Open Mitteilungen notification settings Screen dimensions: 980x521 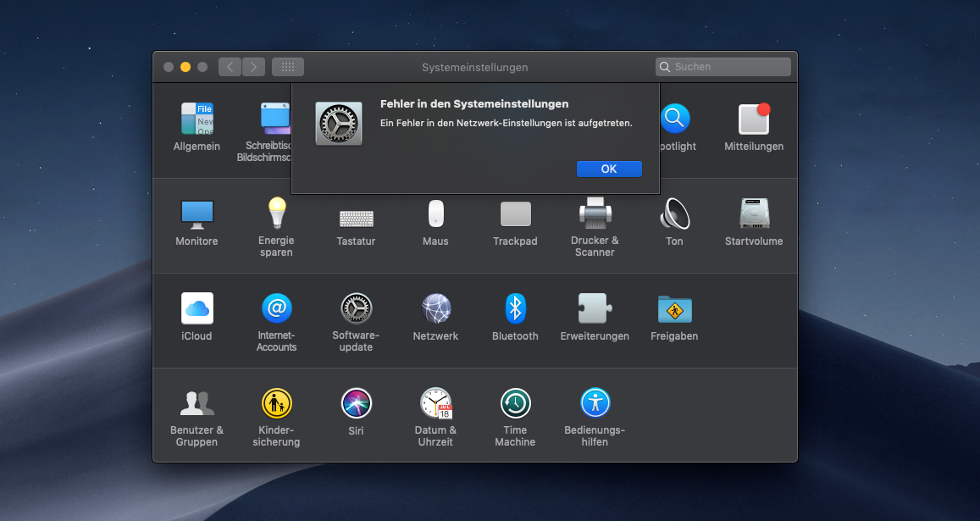(753, 119)
